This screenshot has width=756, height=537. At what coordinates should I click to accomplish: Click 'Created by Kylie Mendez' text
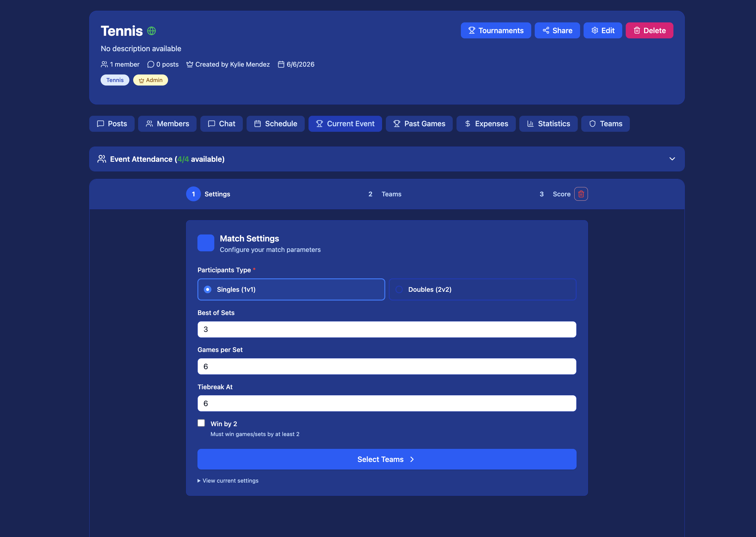[x=232, y=64]
